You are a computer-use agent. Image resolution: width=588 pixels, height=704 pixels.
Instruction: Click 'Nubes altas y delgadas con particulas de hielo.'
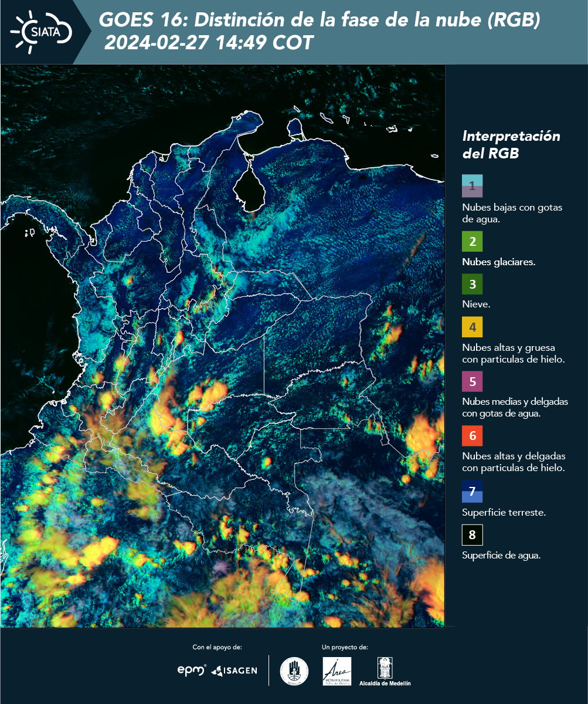pos(514,462)
